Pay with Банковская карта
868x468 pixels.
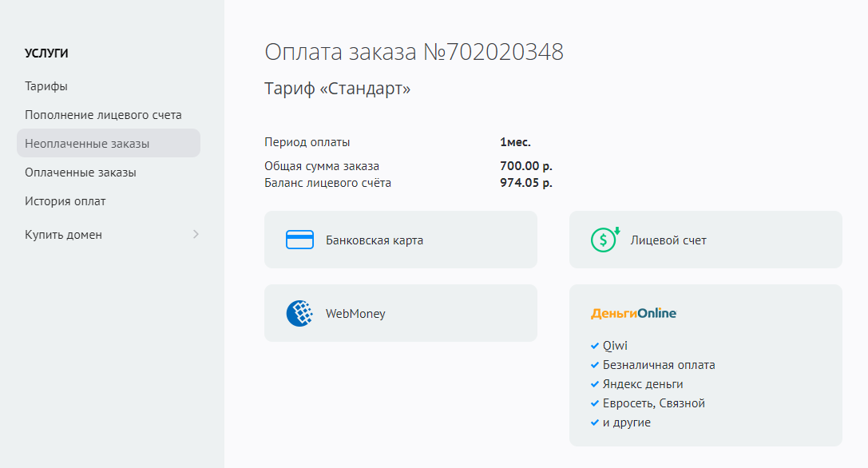point(375,240)
